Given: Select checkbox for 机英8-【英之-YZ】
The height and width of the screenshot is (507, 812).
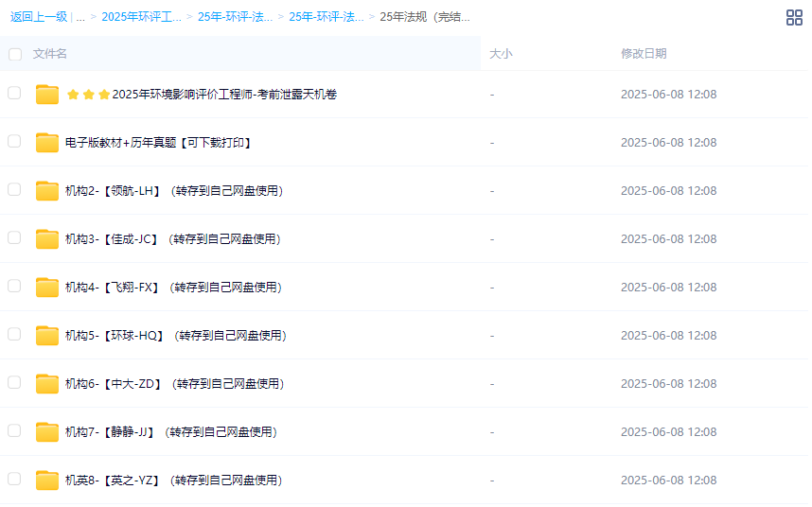Looking at the screenshot, I should [x=14, y=479].
